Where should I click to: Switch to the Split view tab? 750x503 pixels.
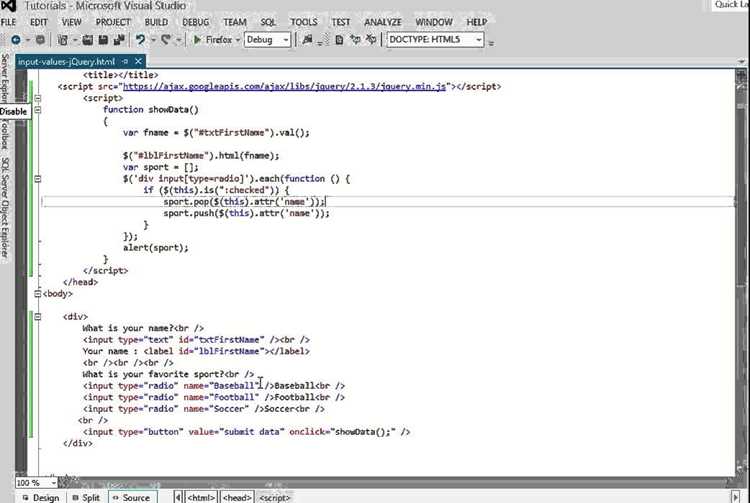click(x=86, y=497)
